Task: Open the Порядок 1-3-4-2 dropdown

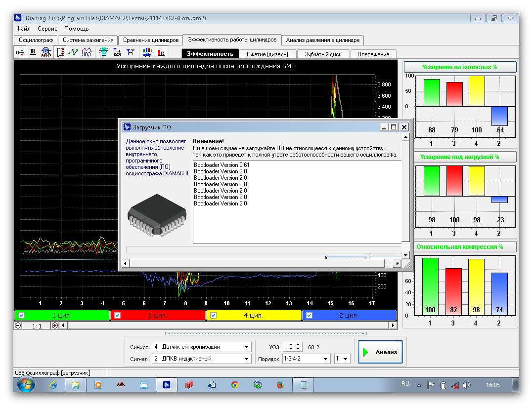Action: click(x=325, y=359)
